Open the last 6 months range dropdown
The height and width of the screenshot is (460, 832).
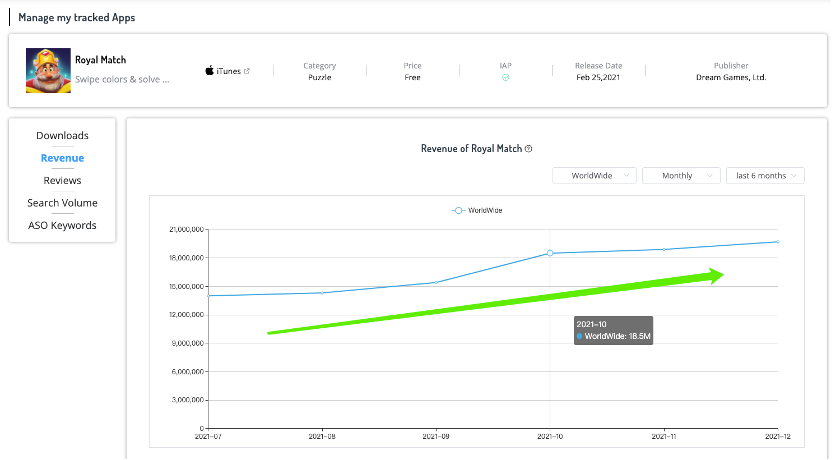tap(765, 175)
